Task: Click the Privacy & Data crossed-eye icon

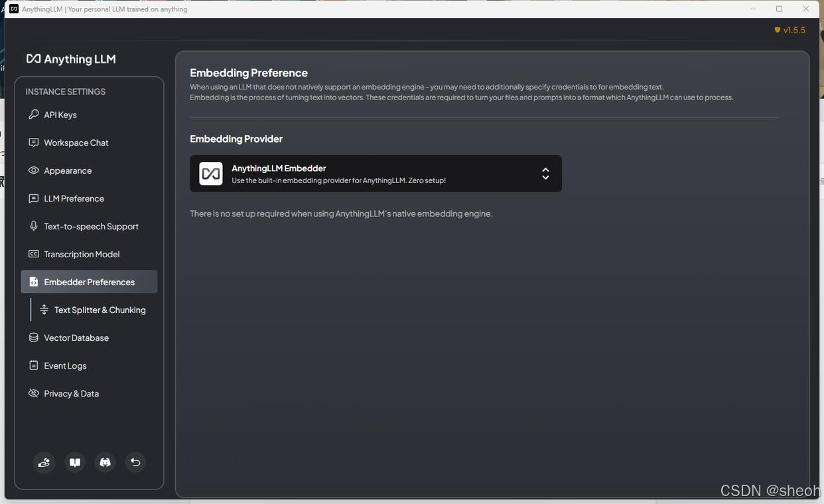Action: pyautogui.click(x=33, y=393)
